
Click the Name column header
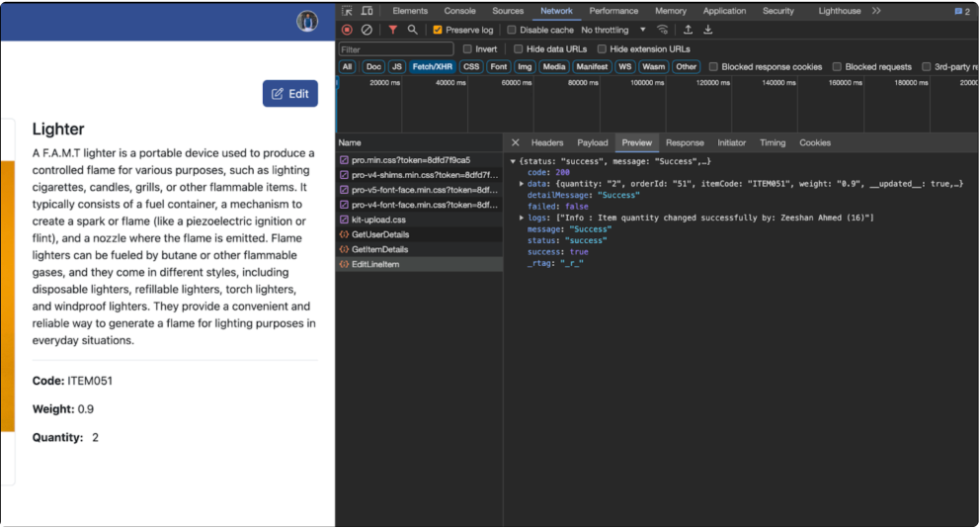click(x=420, y=142)
